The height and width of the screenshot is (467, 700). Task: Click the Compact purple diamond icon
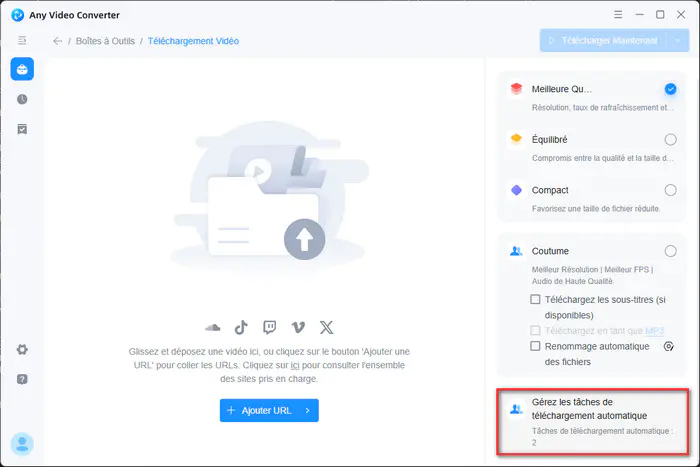pyautogui.click(x=517, y=190)
